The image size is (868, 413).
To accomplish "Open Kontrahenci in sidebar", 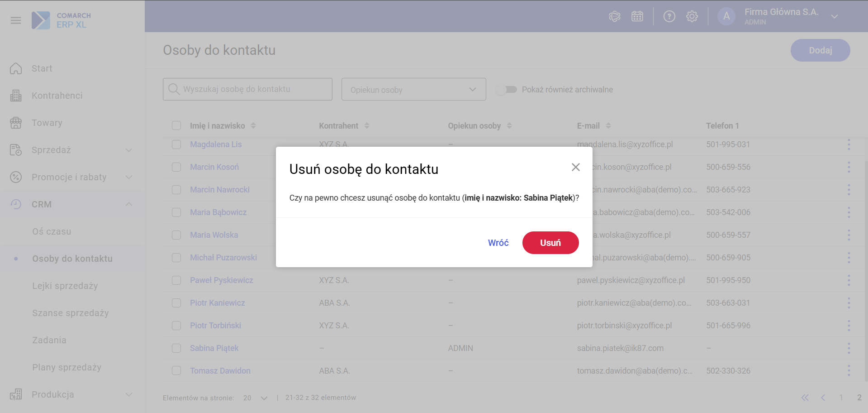I will [x=57, y=96].
